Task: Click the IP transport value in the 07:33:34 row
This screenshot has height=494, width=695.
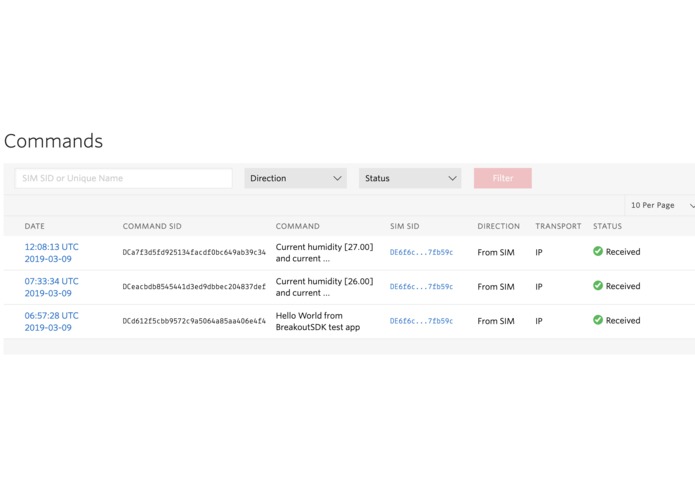Action: point(539,287)
